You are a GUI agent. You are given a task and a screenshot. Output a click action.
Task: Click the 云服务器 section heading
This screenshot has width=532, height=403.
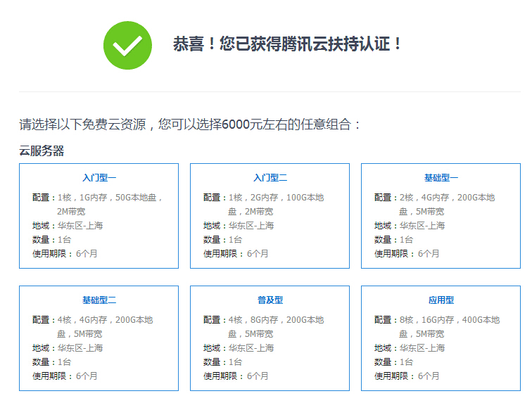42,151
